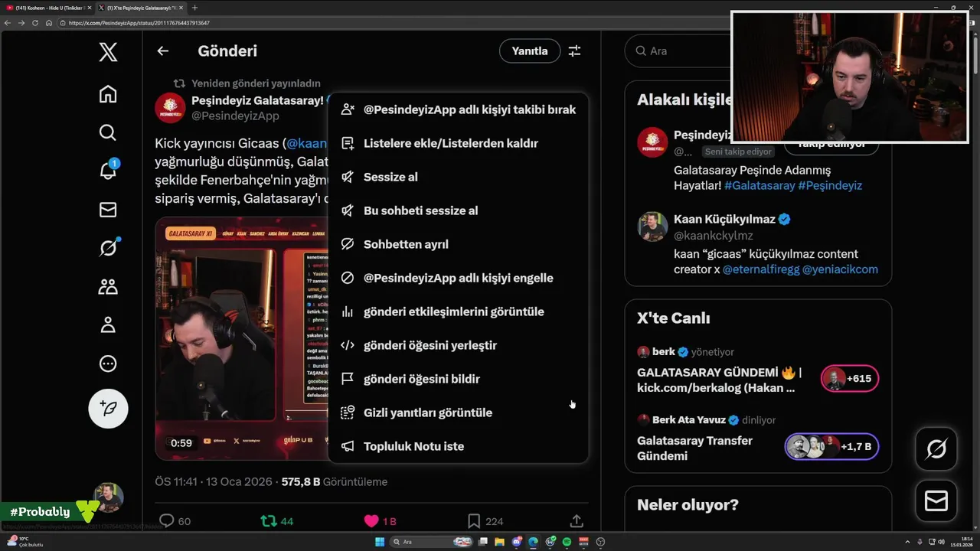This screenshot has height=551, width=980.
Task: Open Profile person icon in sidebar
Action: click(108, 325)
